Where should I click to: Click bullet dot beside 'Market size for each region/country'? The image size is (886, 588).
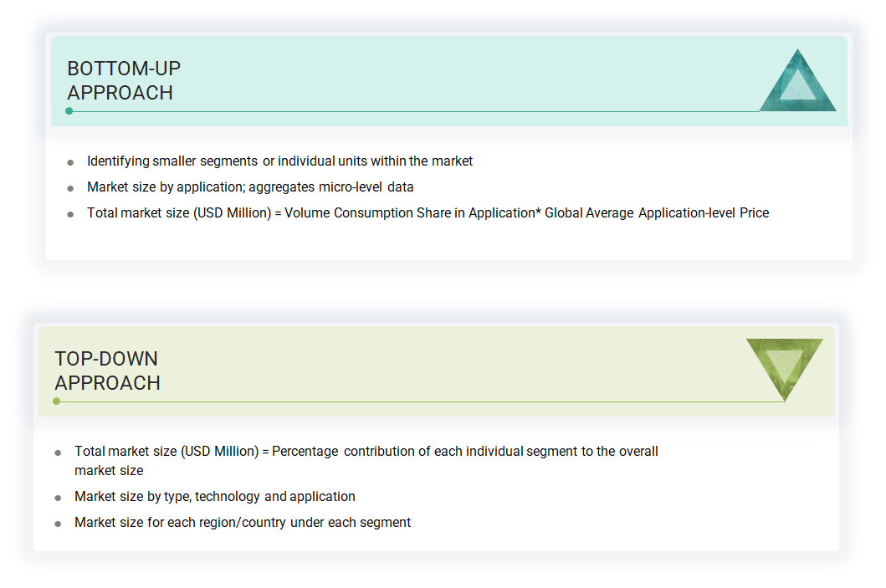click(58, 524)
